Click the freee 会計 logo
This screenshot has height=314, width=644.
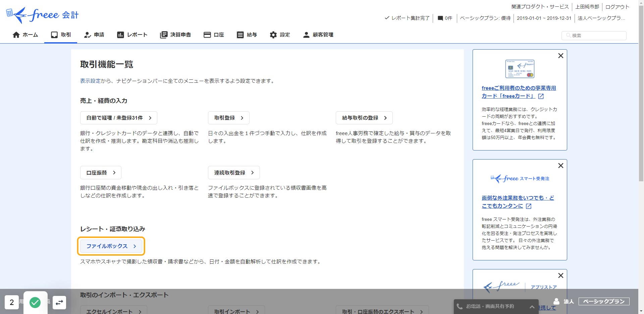coord(42,15)
